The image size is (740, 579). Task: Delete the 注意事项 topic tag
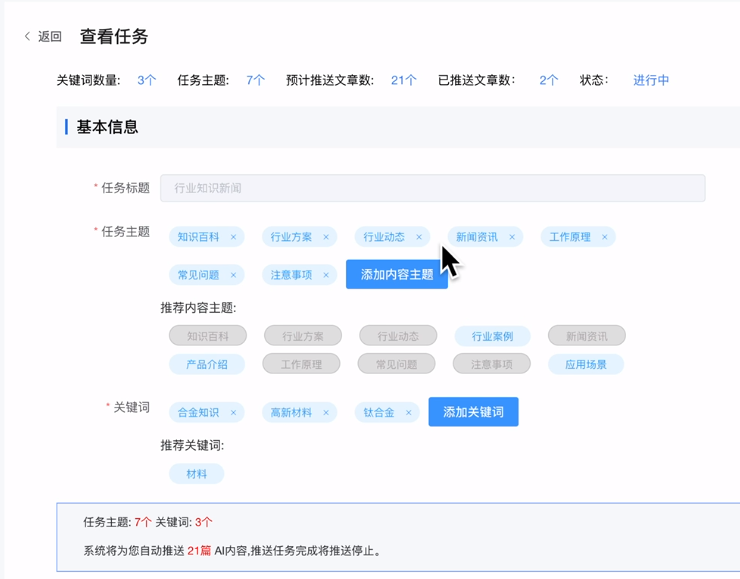pyautogui.click(x=326, y=275)
